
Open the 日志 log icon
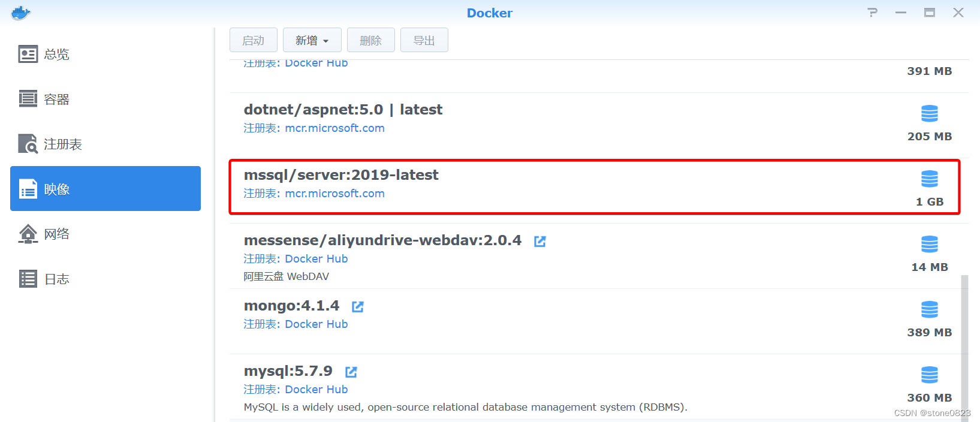pos(28,279)
